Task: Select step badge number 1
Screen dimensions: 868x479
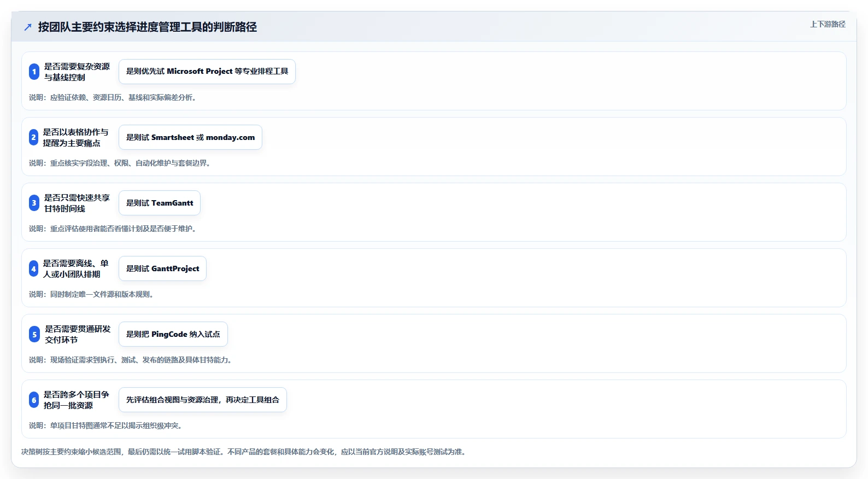Action: pyautogui.click(x=34, y=72)
